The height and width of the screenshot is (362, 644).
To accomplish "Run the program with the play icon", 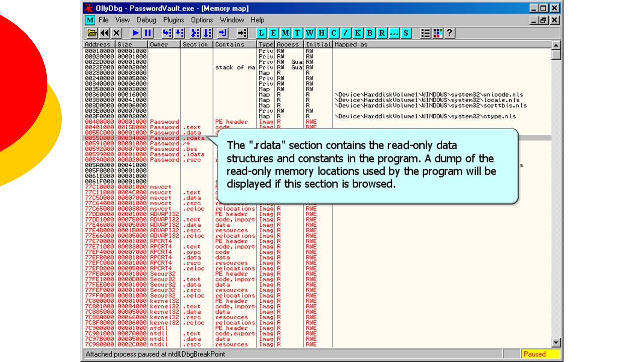I will (136, 33).
